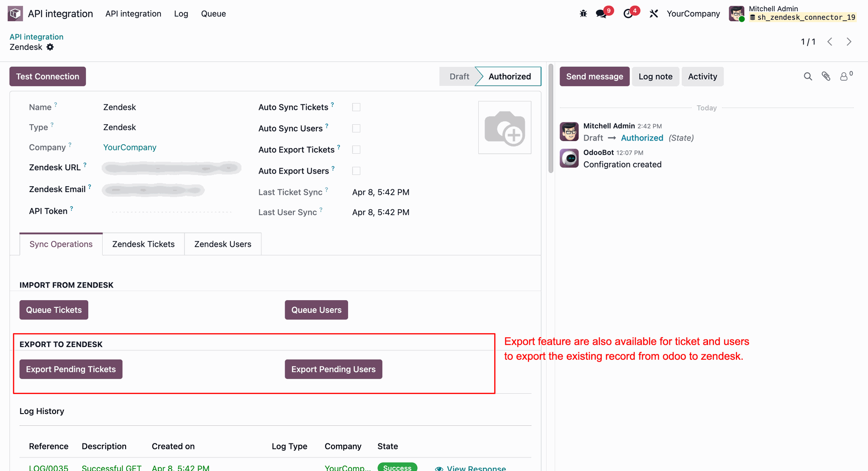Click the Zendesk URL field
Viewport: 868px width, 471px height.
(x=172, y=168)
